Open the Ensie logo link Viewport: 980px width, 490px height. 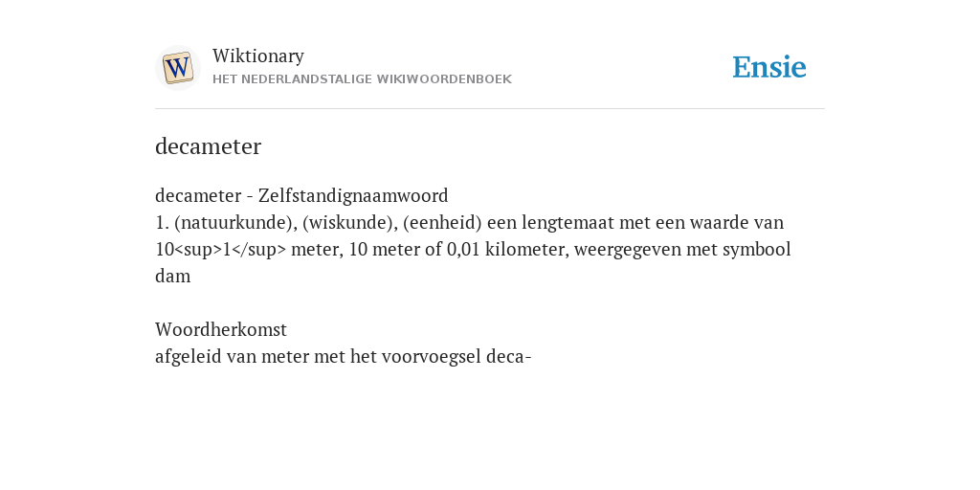point(769,67)
